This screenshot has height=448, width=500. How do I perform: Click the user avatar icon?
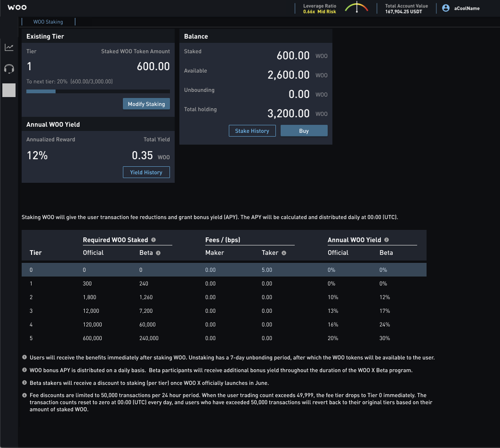click(x=445, y=8)
